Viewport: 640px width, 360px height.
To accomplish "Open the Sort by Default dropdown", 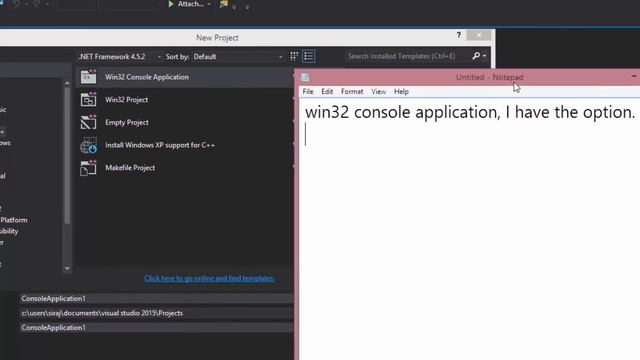I will coord(238,57).
